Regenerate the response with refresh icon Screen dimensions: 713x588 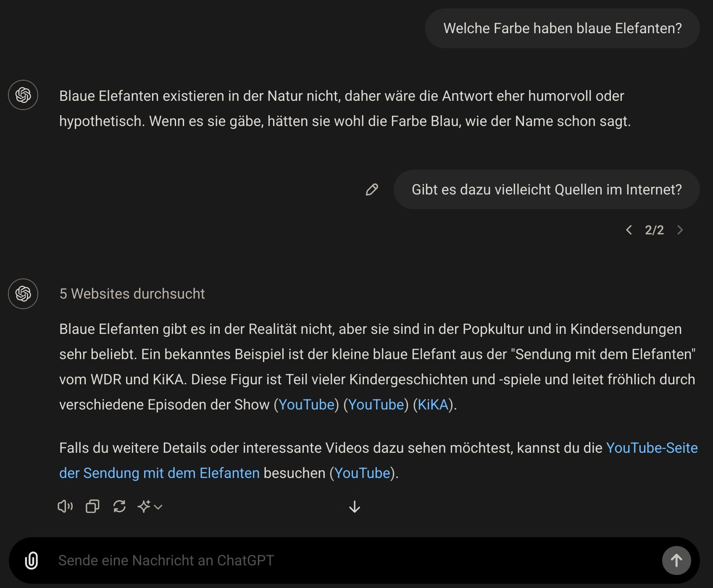(x=119, y=507)
